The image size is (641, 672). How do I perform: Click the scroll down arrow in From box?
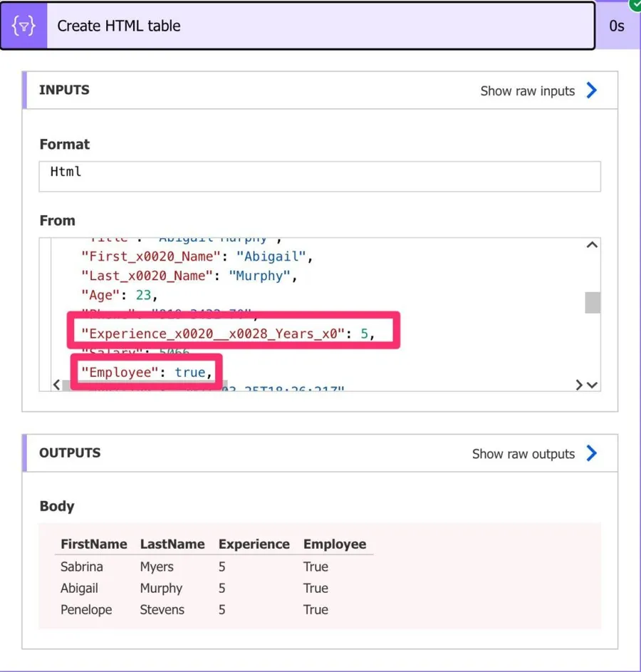[x=592, y=385]
